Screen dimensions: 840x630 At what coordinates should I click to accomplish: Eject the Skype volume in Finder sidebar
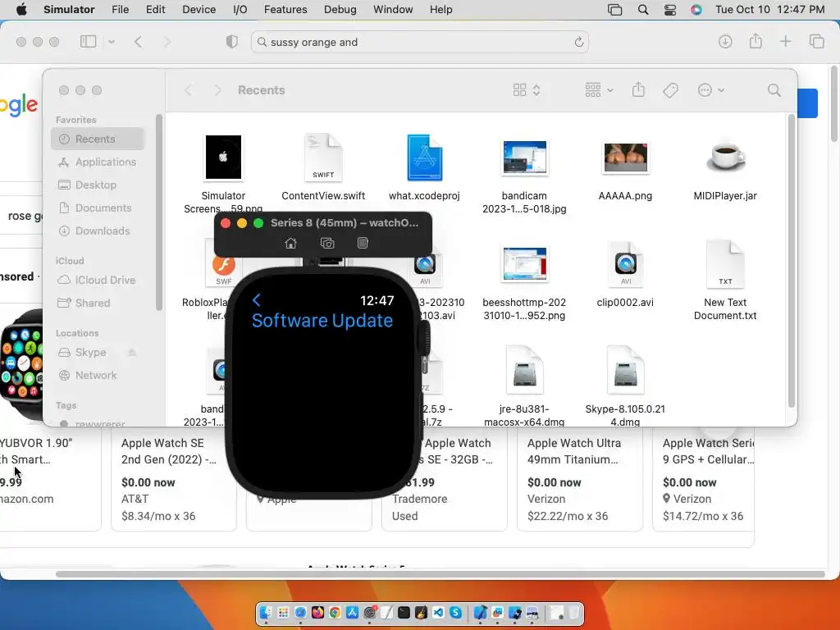132,352
